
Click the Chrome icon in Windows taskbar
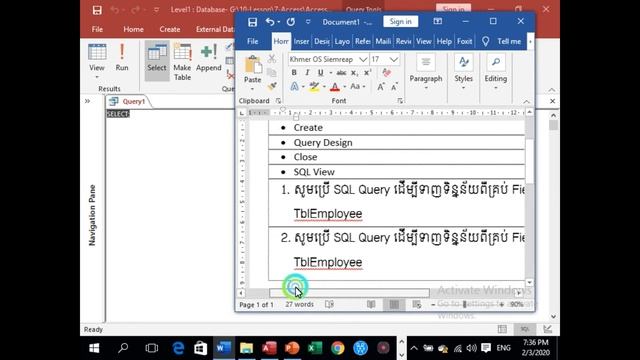tap(338, 348)
